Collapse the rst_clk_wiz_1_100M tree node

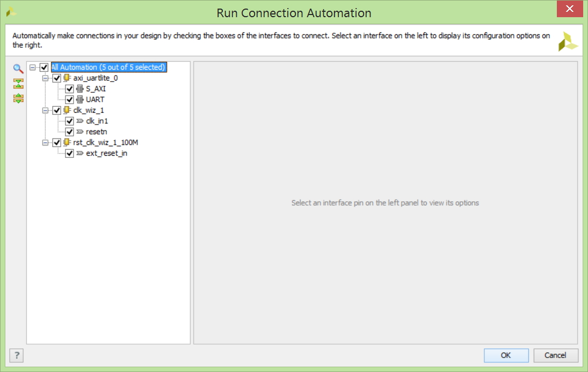(x=45, y=142)
